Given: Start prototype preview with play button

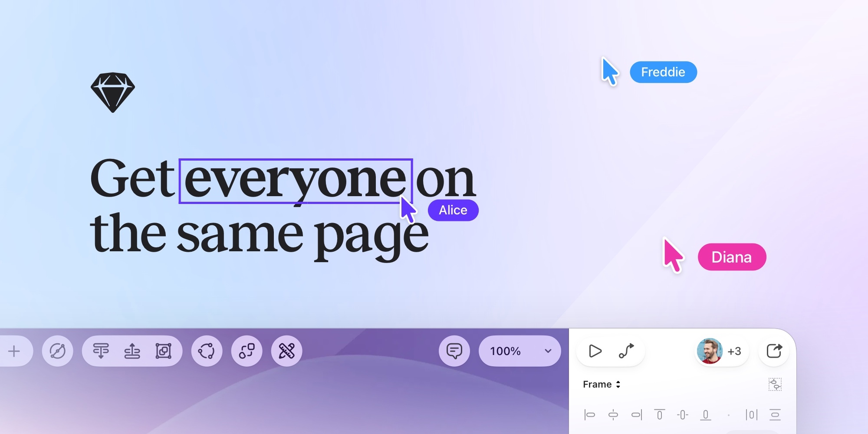Looking at the screenshot, I should [595, 351].
